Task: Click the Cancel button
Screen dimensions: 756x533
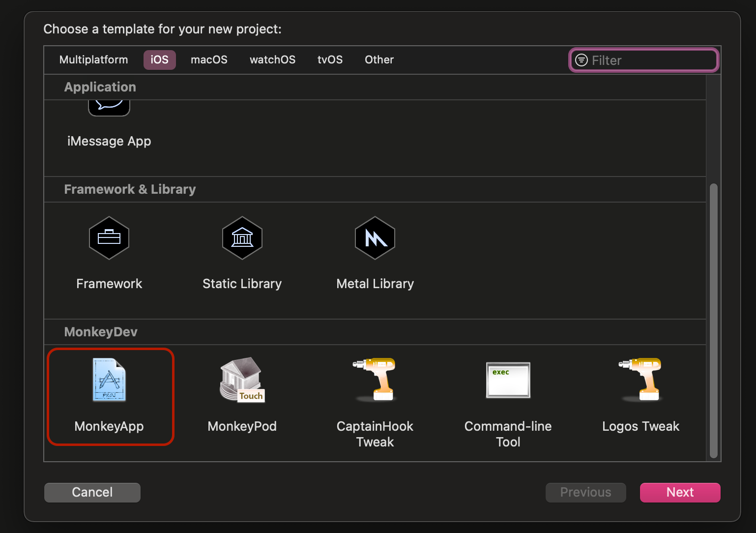Action: pyautogui.click(x=92, y=492)
